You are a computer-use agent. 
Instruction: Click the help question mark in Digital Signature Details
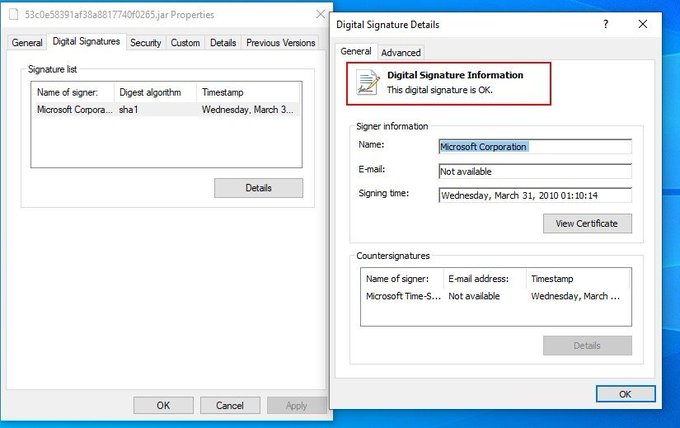coord(606,24)
